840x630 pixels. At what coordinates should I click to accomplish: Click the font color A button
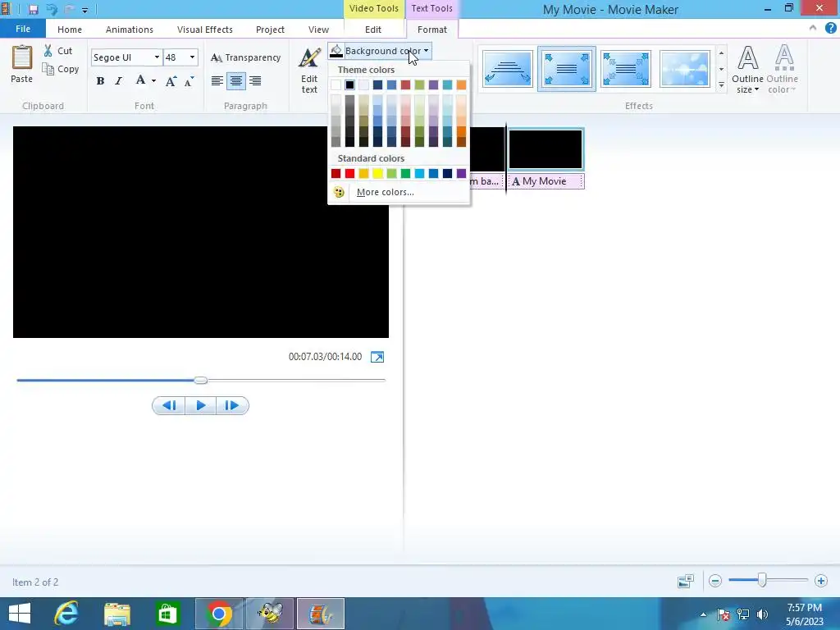(140, 81)
